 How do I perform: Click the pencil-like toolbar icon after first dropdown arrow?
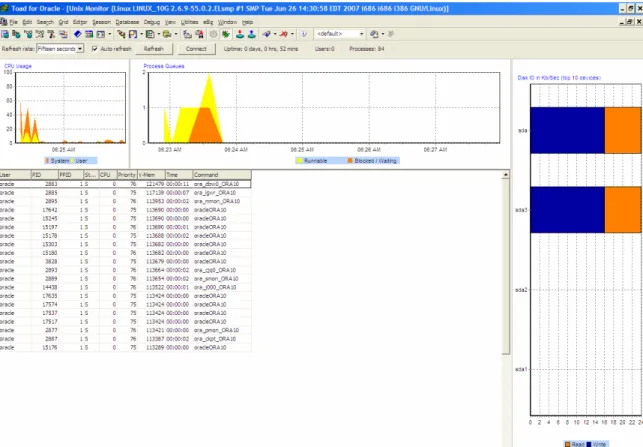point(121,34)
